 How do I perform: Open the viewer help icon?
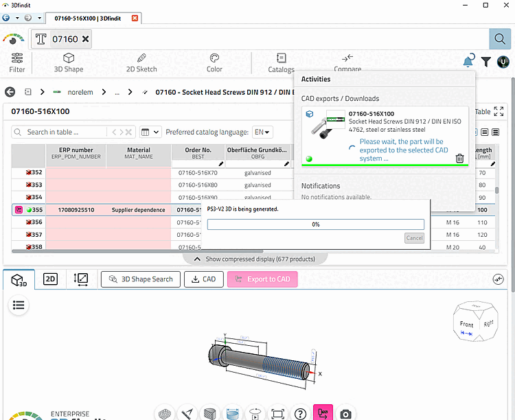[300, 413]
